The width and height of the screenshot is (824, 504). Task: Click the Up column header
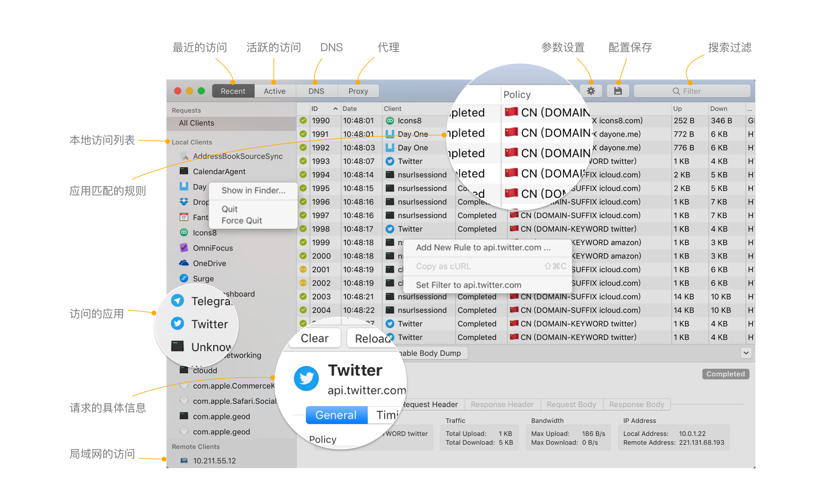(x=689, y=108)
